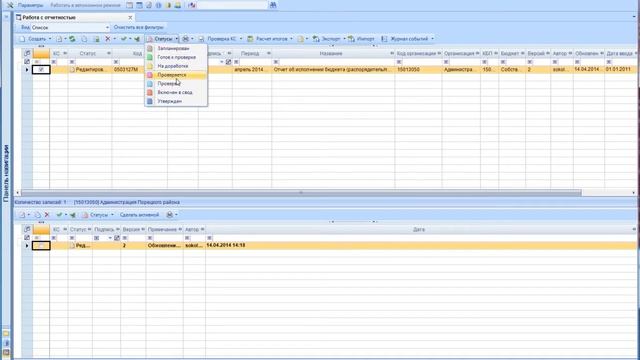
Task: Click the red X delete icon in upper toolbar
Action: [108, 39]
